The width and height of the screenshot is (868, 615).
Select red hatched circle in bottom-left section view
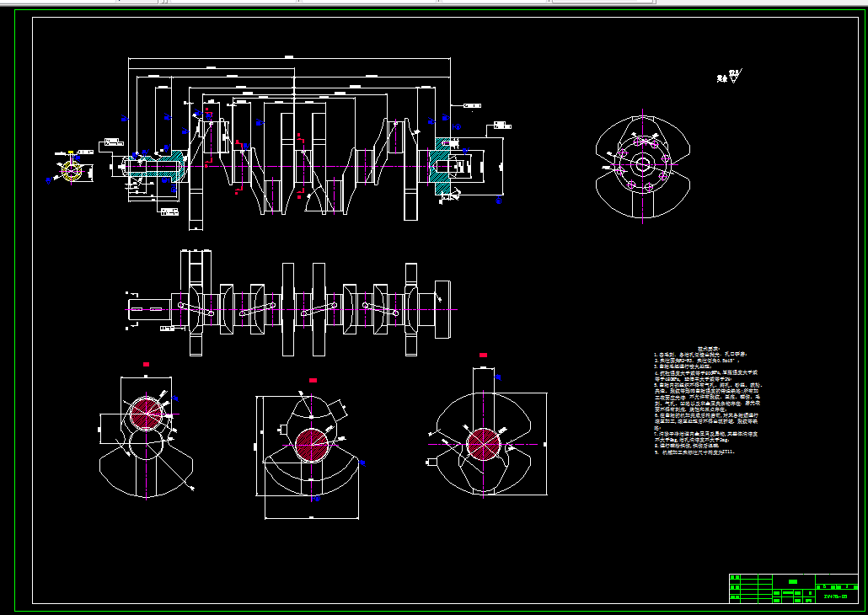click(x=147, y=414)
